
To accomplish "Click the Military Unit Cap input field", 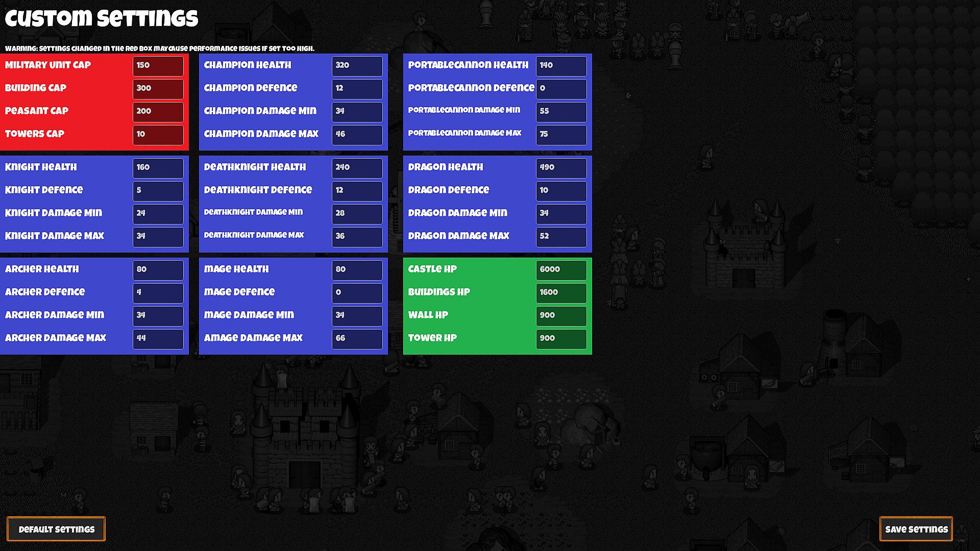I will (158, 66).
